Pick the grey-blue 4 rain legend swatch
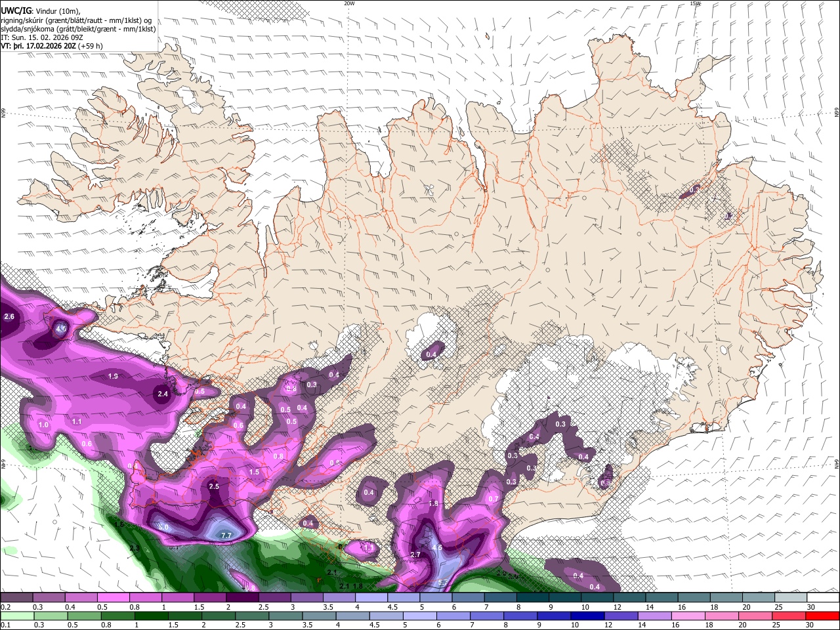Image resolution: width=840 pixels, height=630 pixels. click(353, 616)
